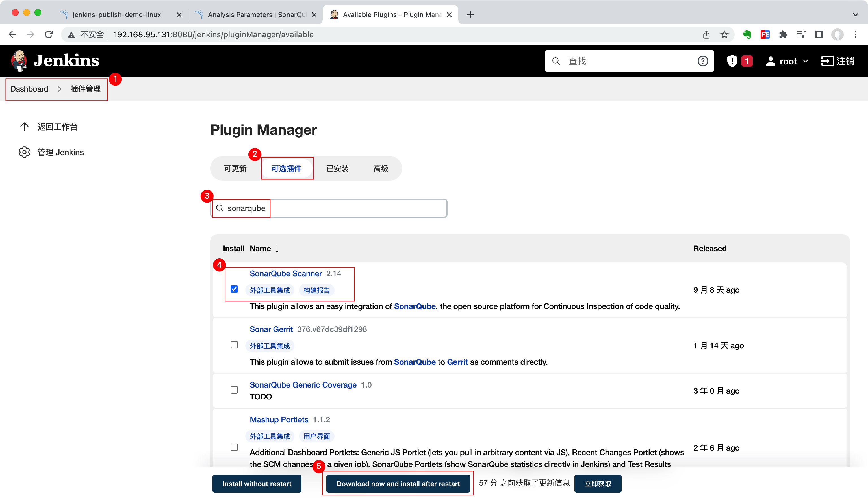The height and width of the screenshot is (500, 868).
Task: Click Download now and install after restart
Action: 398,484
